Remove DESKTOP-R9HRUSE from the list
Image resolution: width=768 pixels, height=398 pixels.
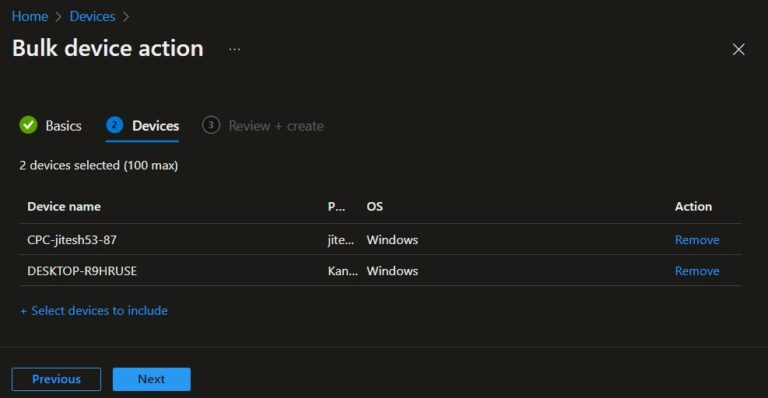697,271
